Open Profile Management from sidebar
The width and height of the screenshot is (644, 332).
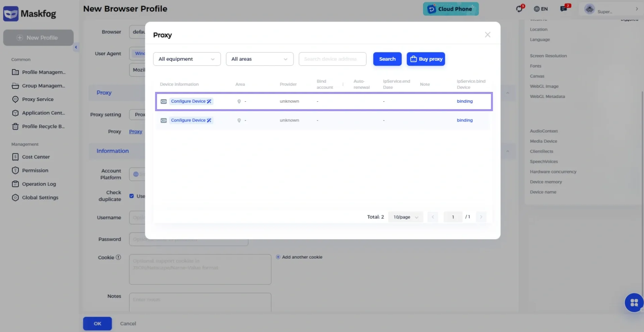click(43, 72)
